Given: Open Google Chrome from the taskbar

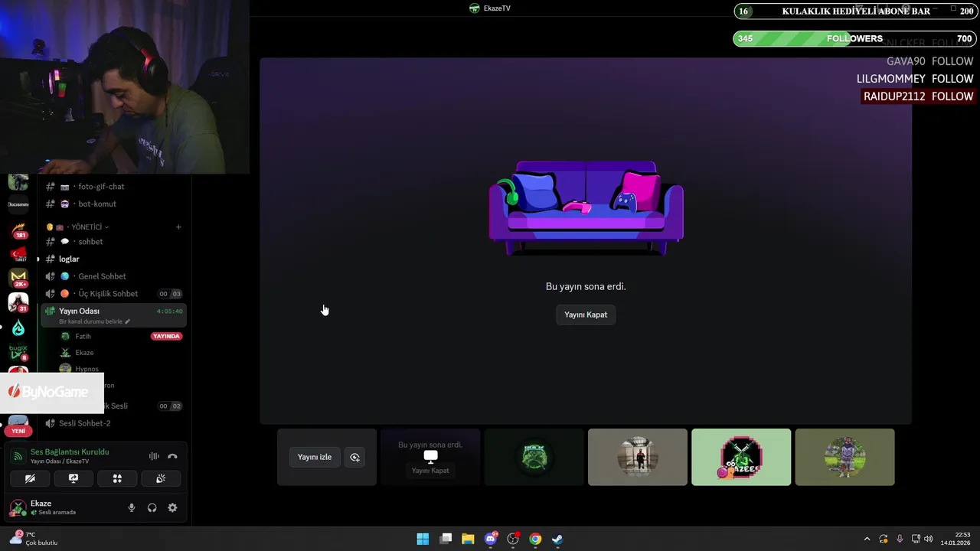Looking at the screenshot, I should click(535, 539).
